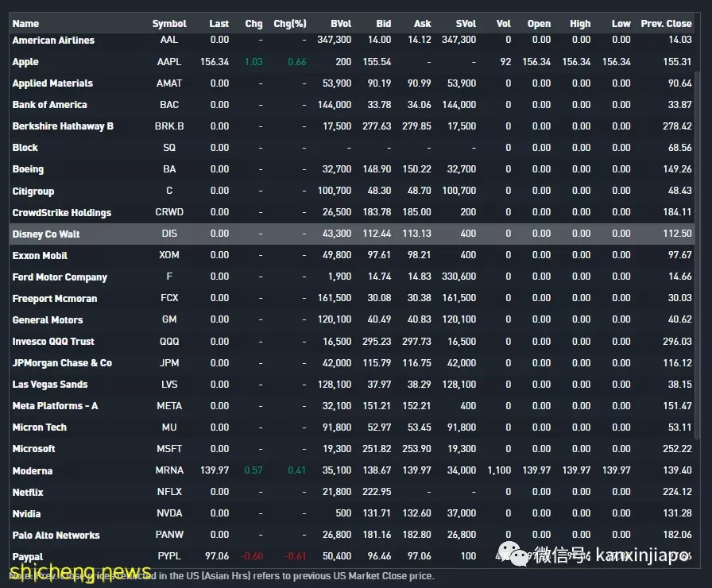Click Moderna's volume 1,100
Image resolution: width=712 pixels, height=588 pixels.
point(499,470)
